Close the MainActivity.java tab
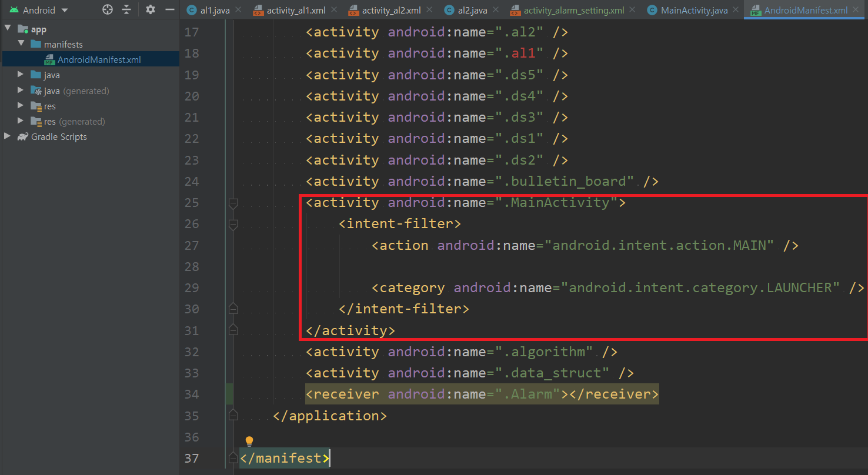 [735, 10]
